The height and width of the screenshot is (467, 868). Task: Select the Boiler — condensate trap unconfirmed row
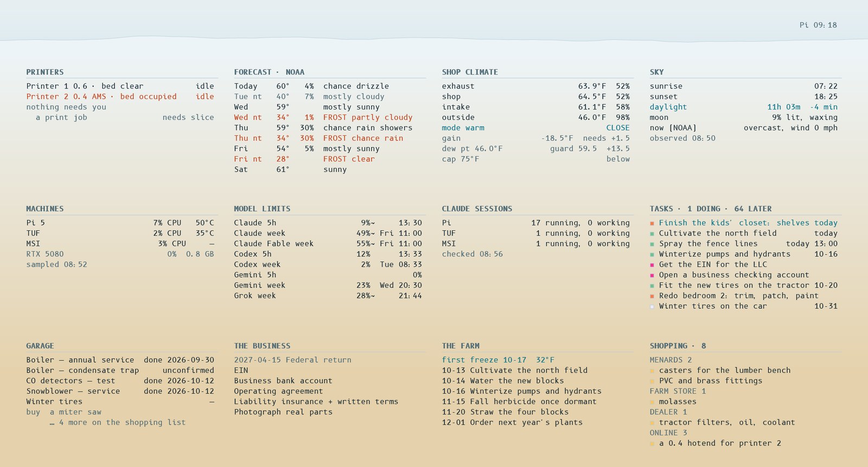pos(120,370)
